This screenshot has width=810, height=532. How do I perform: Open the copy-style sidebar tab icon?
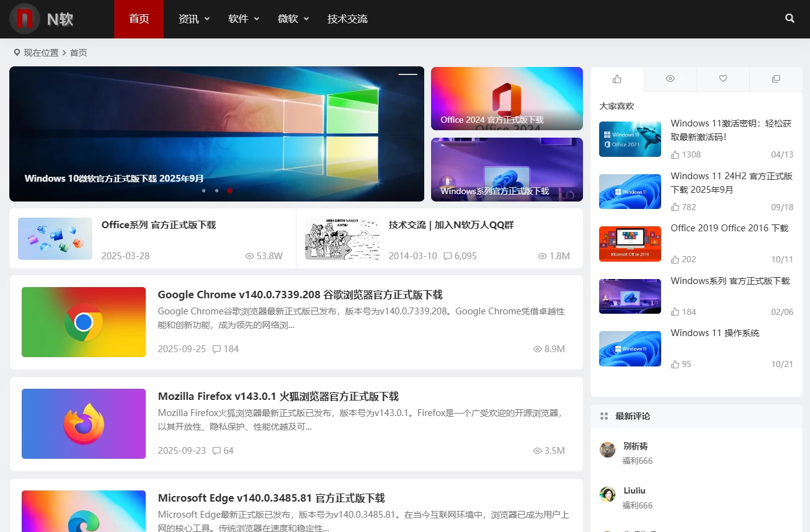775,79
